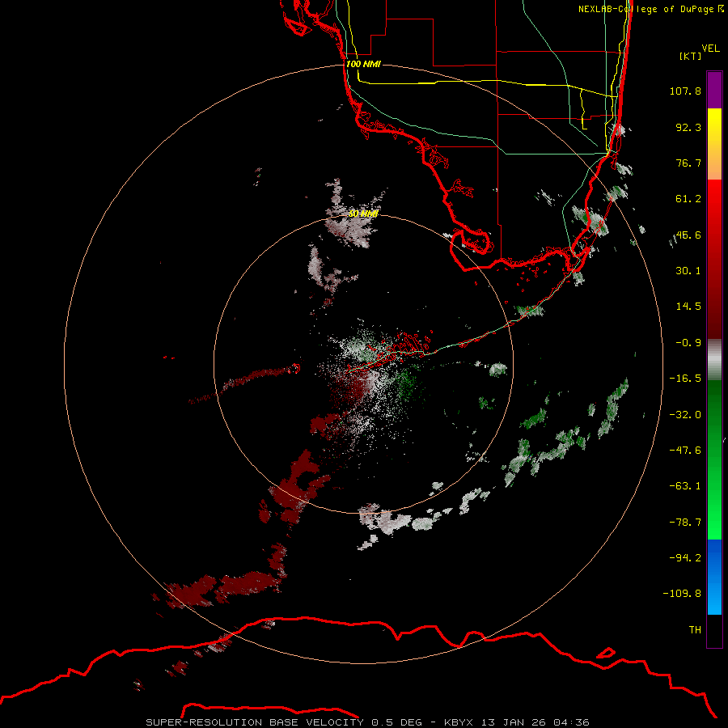Click the 13 JAN 26 04:36 timestamp
The image size is (728, 728).
[x=535, y=722]
